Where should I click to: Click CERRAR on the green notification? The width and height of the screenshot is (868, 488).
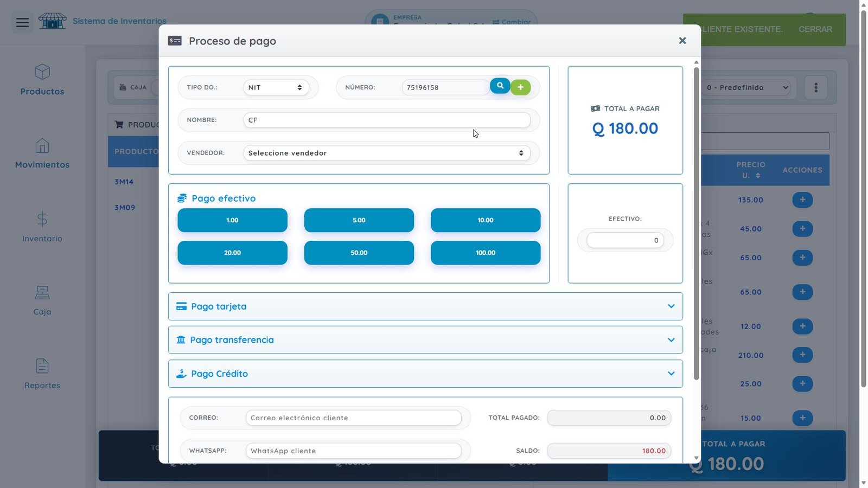coord(815,29)
